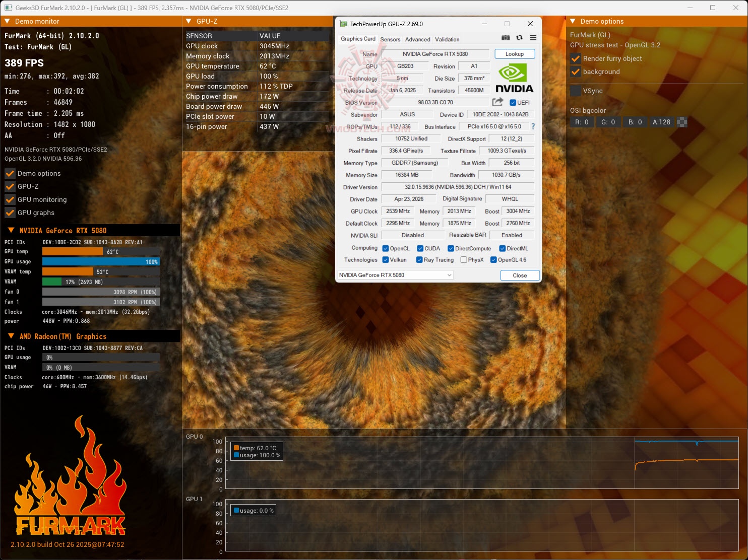
Task: Click the Close button in GPU-Z
Action: (520, 275)
